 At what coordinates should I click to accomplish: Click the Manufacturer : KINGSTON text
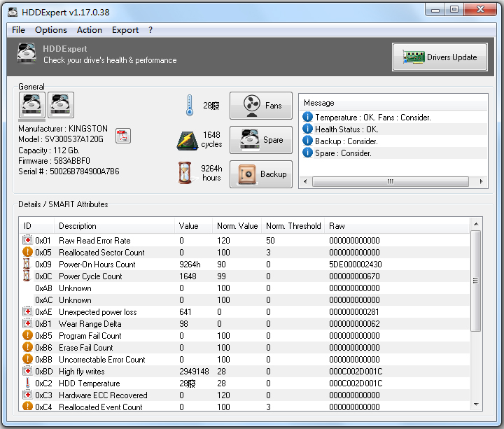pos(63,128)
